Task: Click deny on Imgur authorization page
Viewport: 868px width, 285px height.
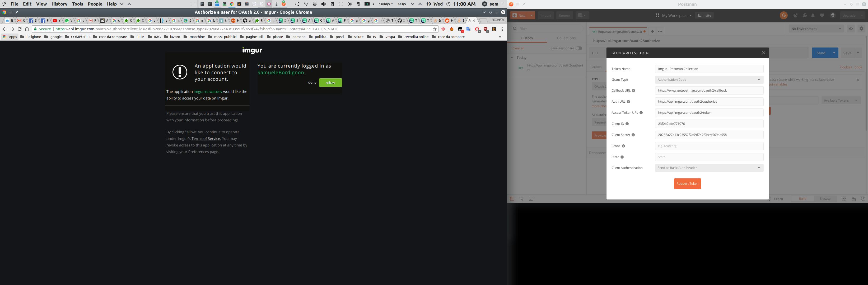Action: 312,83
